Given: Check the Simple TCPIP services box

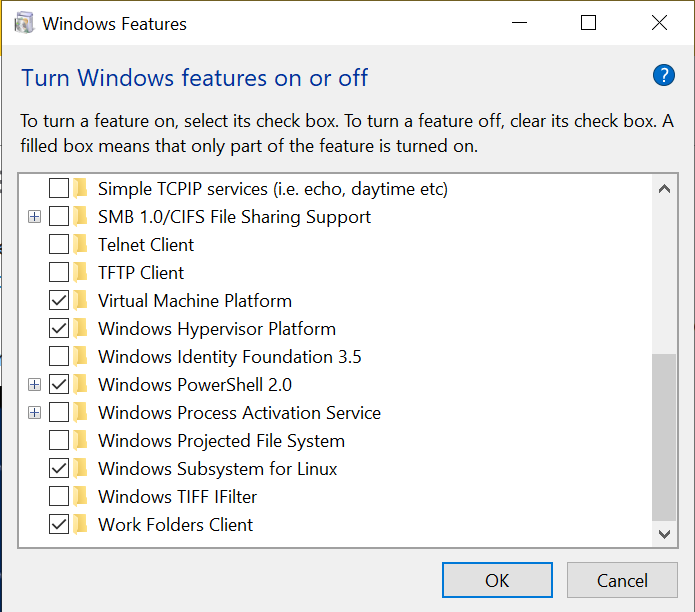Looking at the screenshot, I should [59, 189].
